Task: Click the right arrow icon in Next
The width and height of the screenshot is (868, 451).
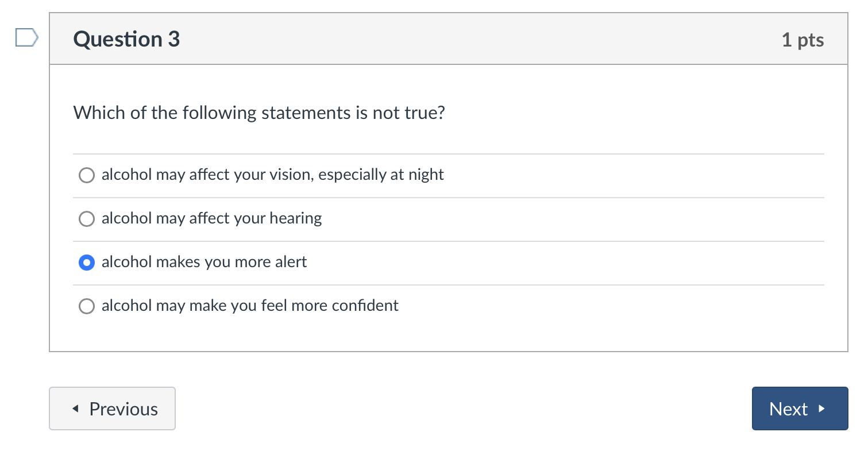Action: tap(821, 409)
